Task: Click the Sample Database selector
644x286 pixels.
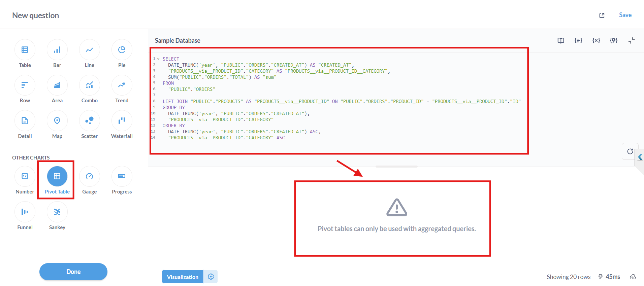Action: (x=178, y=40)
